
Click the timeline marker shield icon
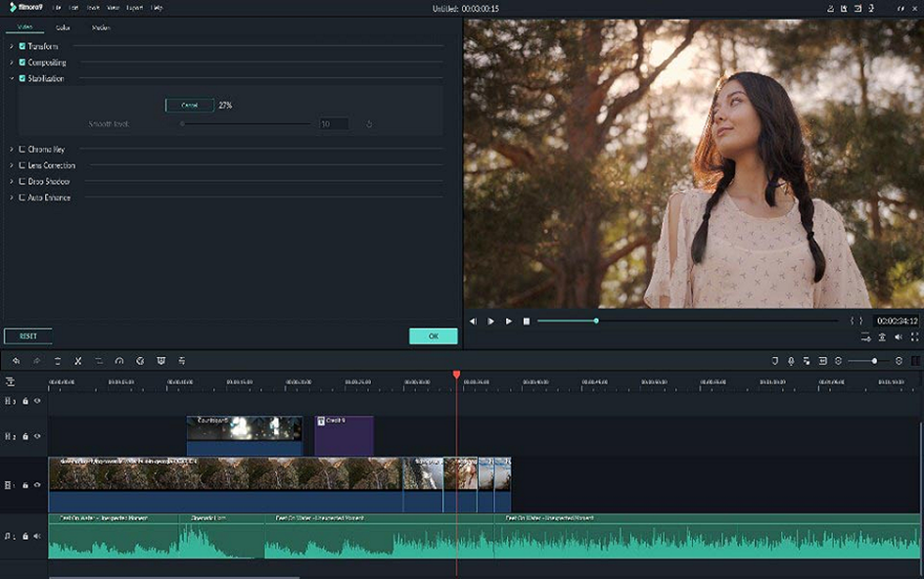774,361
